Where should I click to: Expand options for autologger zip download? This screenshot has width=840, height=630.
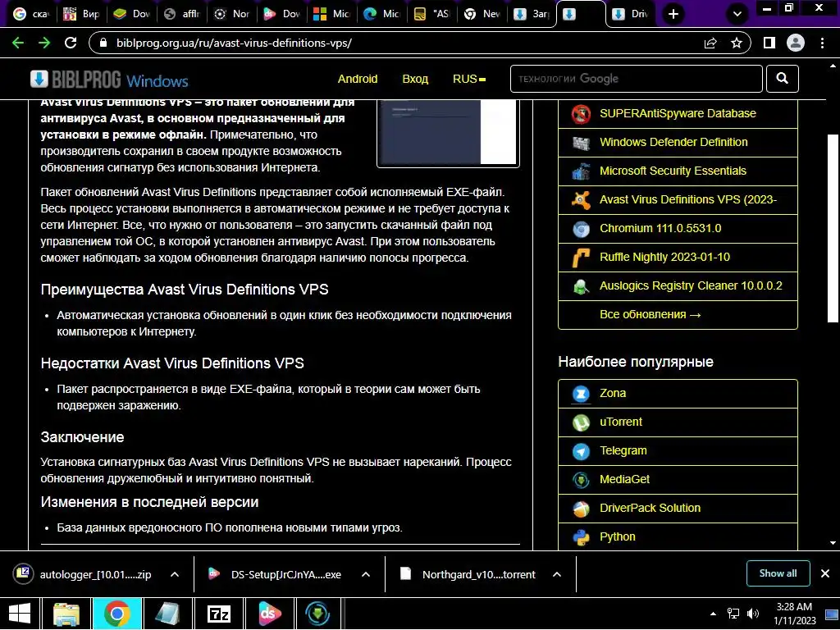tap(175, 574)
